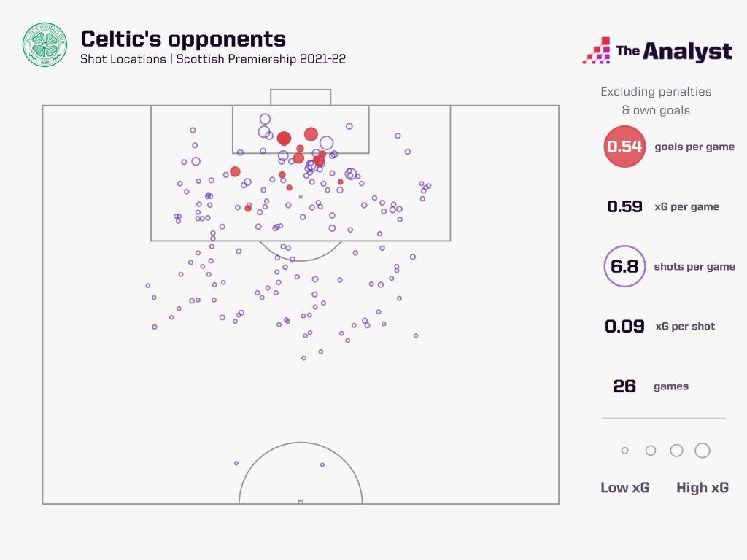This screenshot has height=560, width=747.
Task: Click the "Low xG" legend label
Action: [x=625, y=487]
